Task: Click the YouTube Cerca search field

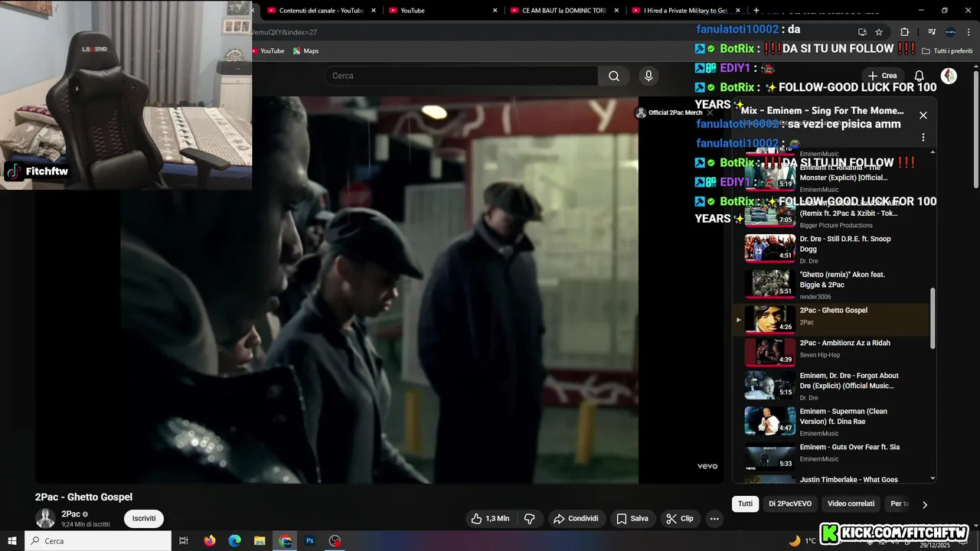Action: [461, 76]
